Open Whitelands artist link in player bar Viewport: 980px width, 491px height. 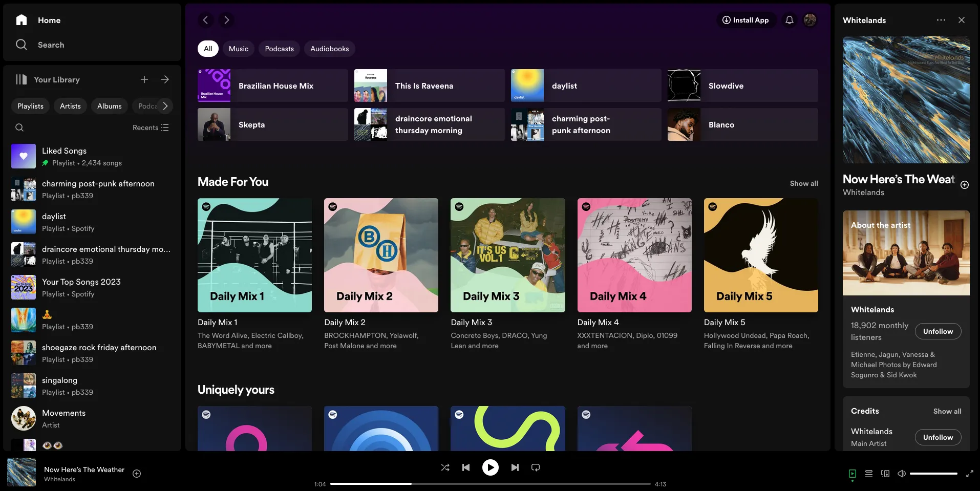pos(59,479)
